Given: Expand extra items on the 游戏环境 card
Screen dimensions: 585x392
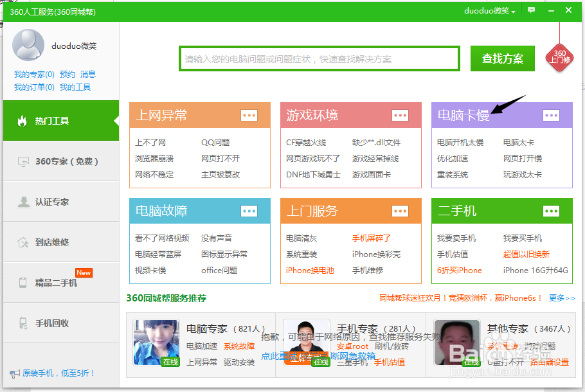Looking at the screenshot, I should click(400, 116).
